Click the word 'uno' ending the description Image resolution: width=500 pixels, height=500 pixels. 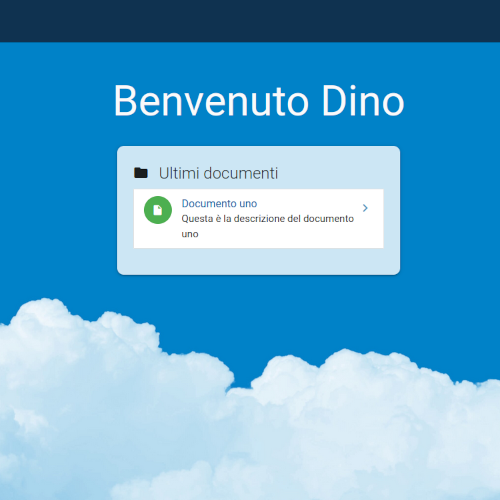coord(190,234)
